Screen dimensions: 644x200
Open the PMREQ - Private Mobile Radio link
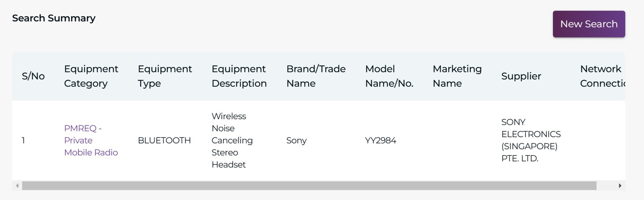click(91, 140)
